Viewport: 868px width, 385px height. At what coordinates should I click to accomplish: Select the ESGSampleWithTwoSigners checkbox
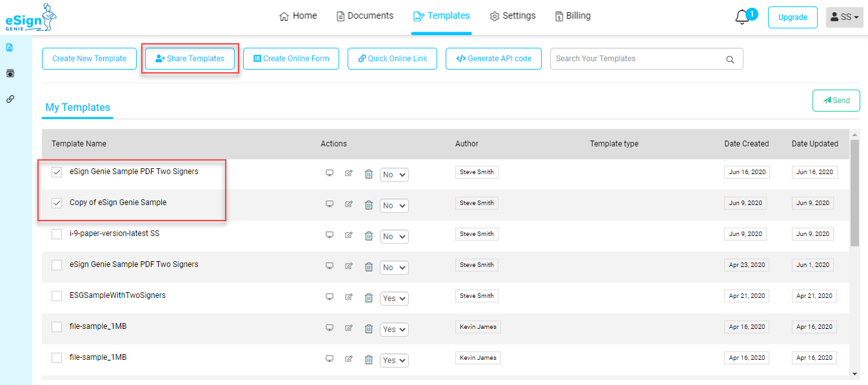tap(57, 296)
